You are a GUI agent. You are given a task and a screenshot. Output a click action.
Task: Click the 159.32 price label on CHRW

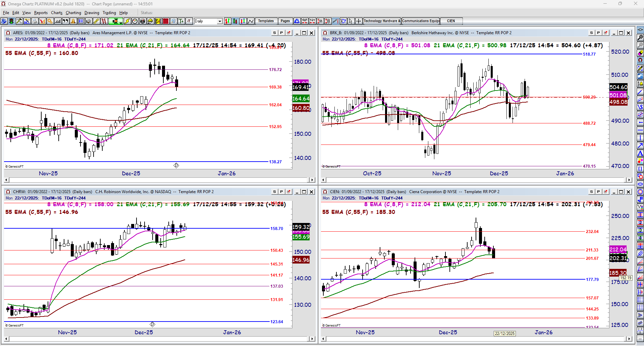click(x=301, y=227)
